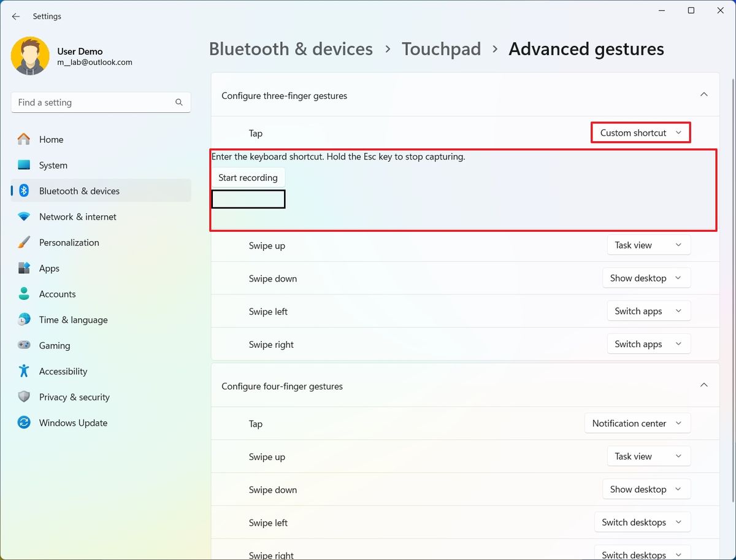Image resolution: width=736 pixels, height=560 pixels.
Task: Navigate to Touchpad via the breadcrumb
Action: click(x=442, y=49)
